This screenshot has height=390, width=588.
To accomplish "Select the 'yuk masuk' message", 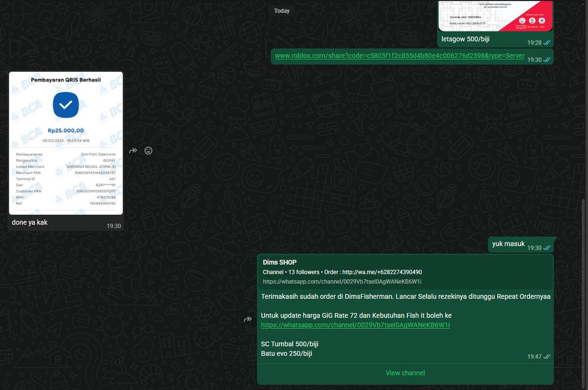I will pyautogui.click(x=509, y=244).
